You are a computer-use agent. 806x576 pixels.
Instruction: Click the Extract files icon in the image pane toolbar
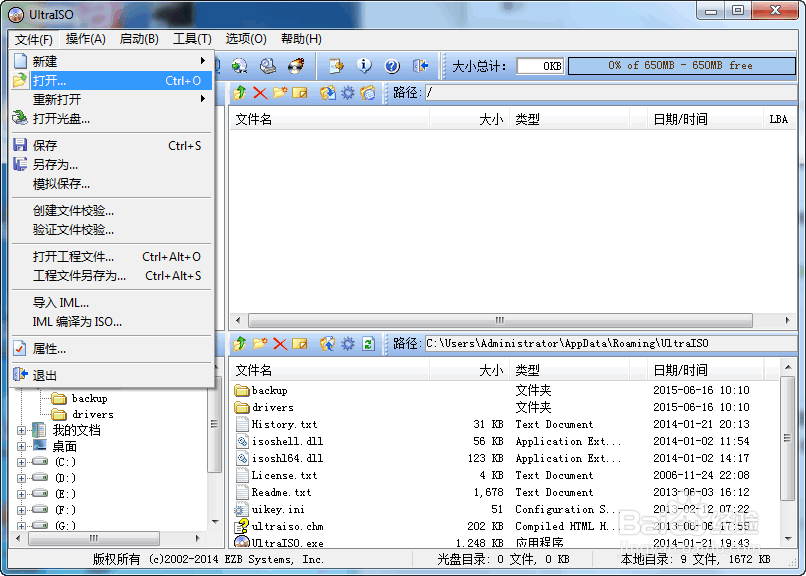coord(327,93)
